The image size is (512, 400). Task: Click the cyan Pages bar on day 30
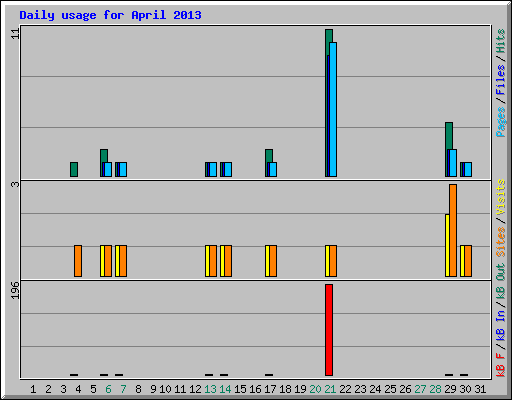[468, 169]
